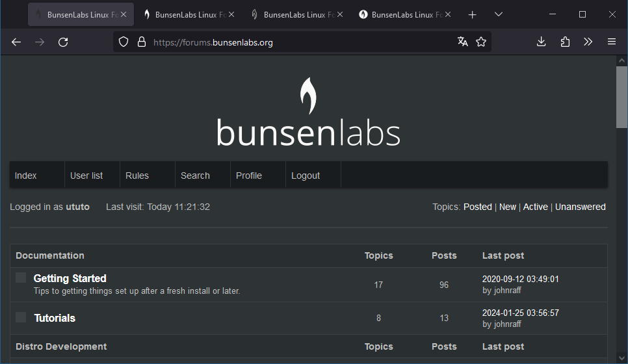Click the Getting Started topics count 17
Screen dimensions: 628x364
[x=378, y=285]
